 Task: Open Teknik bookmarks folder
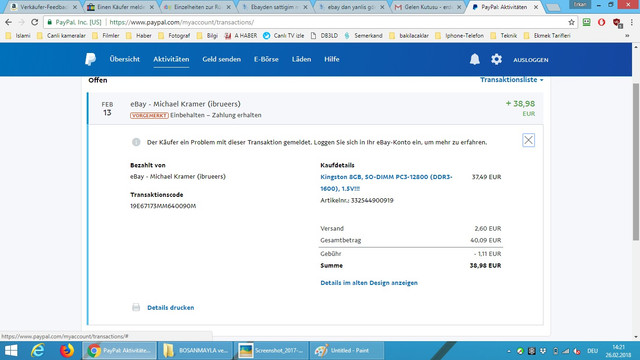(504, 36)
